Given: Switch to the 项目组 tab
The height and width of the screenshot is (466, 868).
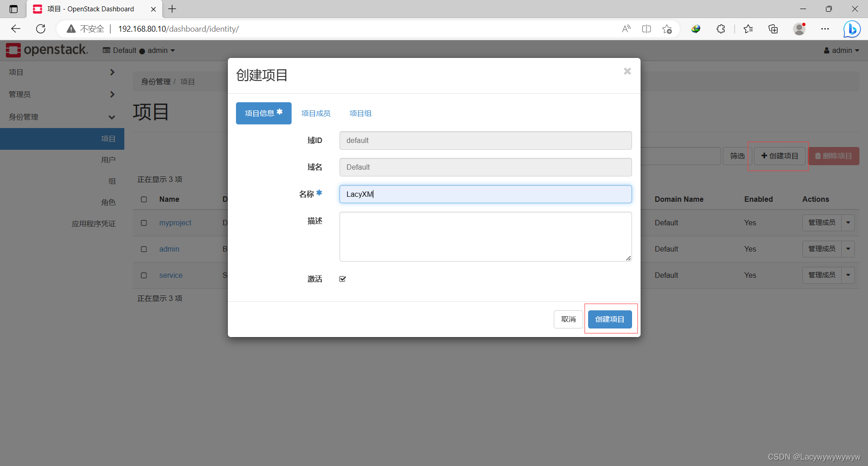Looking at the screenshot, I should point(360,113).
